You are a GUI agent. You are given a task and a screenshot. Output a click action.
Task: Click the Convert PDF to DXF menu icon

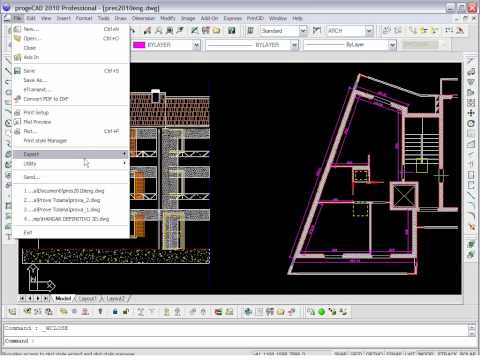(17, 99)
